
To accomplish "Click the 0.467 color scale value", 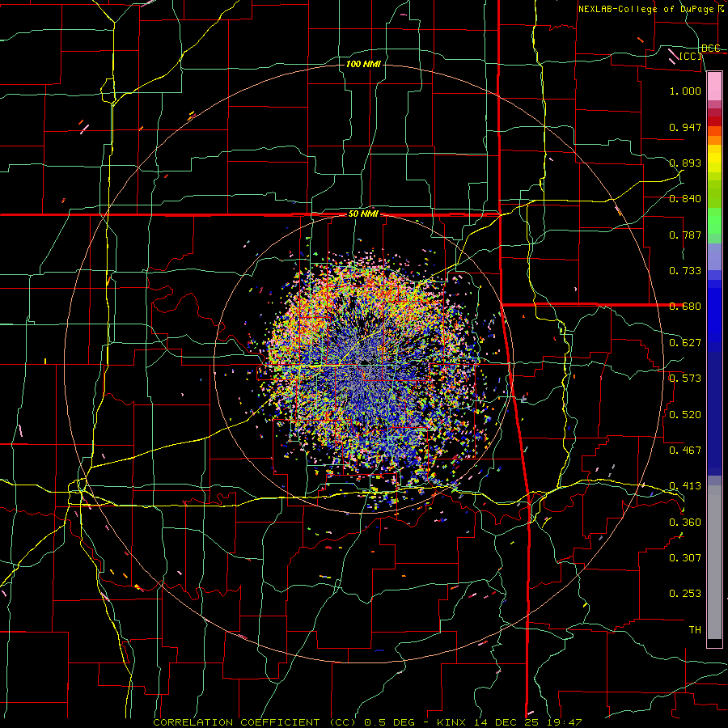I will (x=685, y=451).
